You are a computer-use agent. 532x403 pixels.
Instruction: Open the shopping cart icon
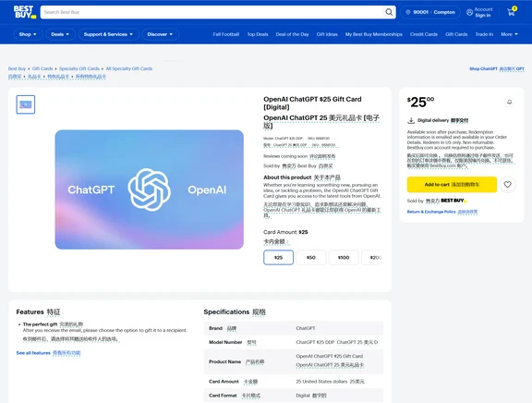tap(512, 12)
